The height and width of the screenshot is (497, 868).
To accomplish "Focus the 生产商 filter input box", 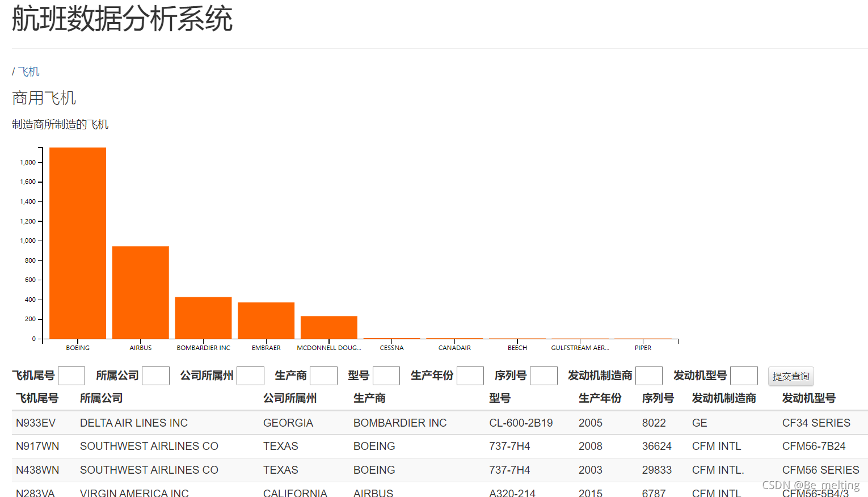I will click(x=323, y=376).
